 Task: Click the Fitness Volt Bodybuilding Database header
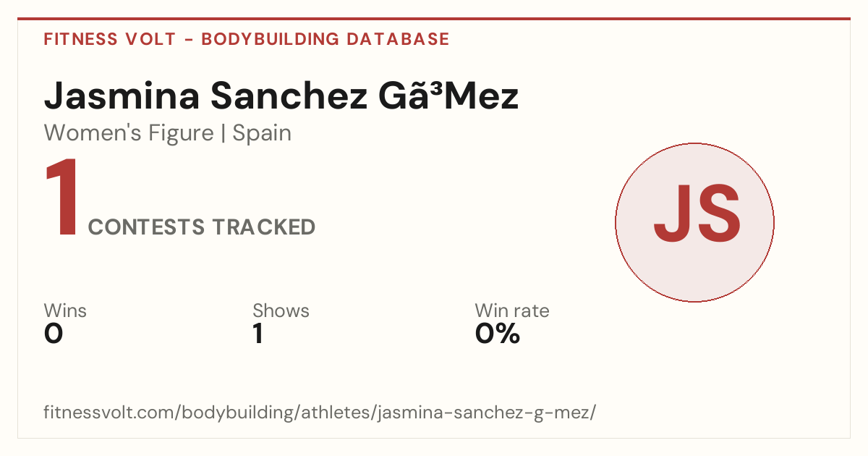pyautogui.click(x=247, y=39)
